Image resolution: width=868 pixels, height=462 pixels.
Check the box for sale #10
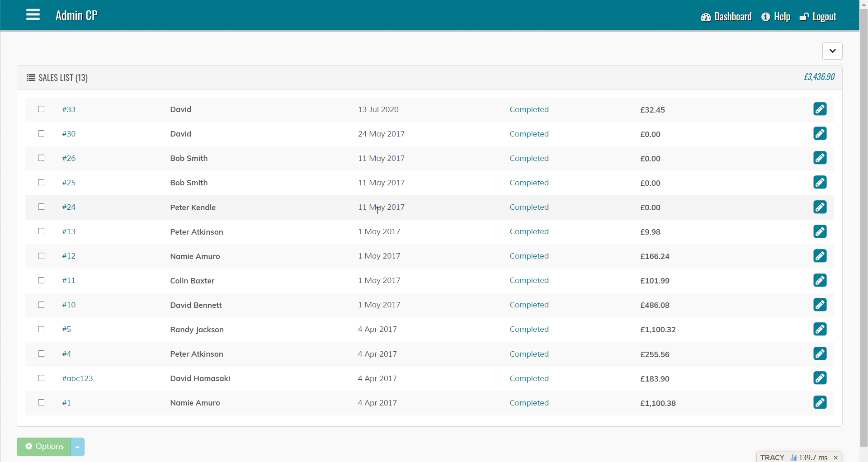point(41,305)
